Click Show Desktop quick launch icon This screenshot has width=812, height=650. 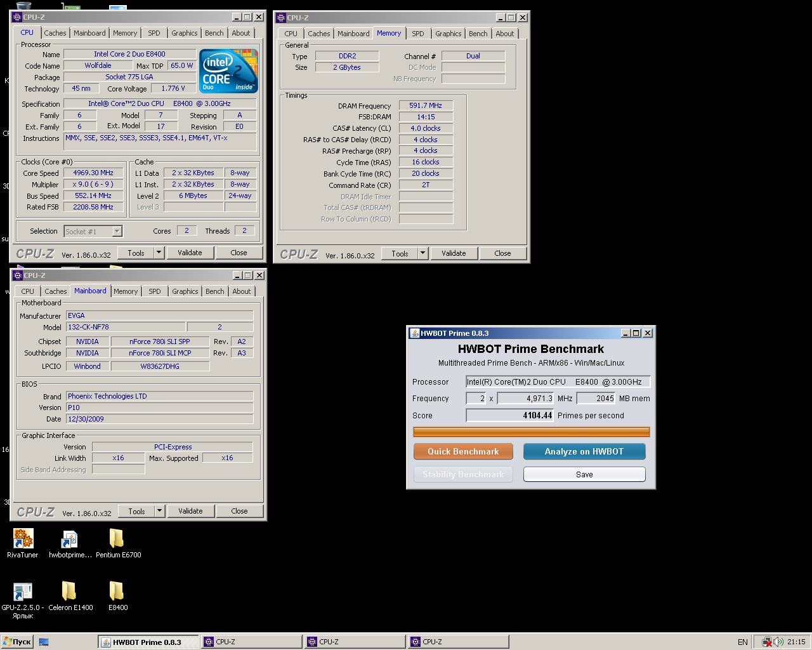[x=44, y=642]
